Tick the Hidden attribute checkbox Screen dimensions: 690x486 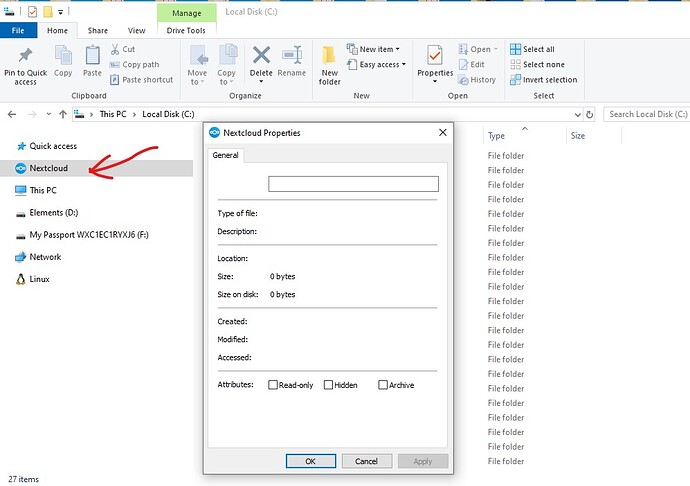tap(328, 385)
